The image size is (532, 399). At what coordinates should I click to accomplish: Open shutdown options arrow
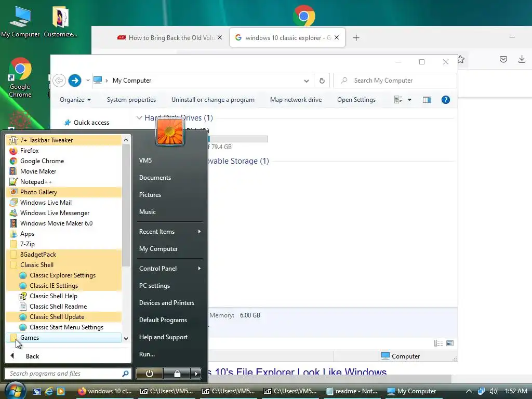(x=196, y=374)
